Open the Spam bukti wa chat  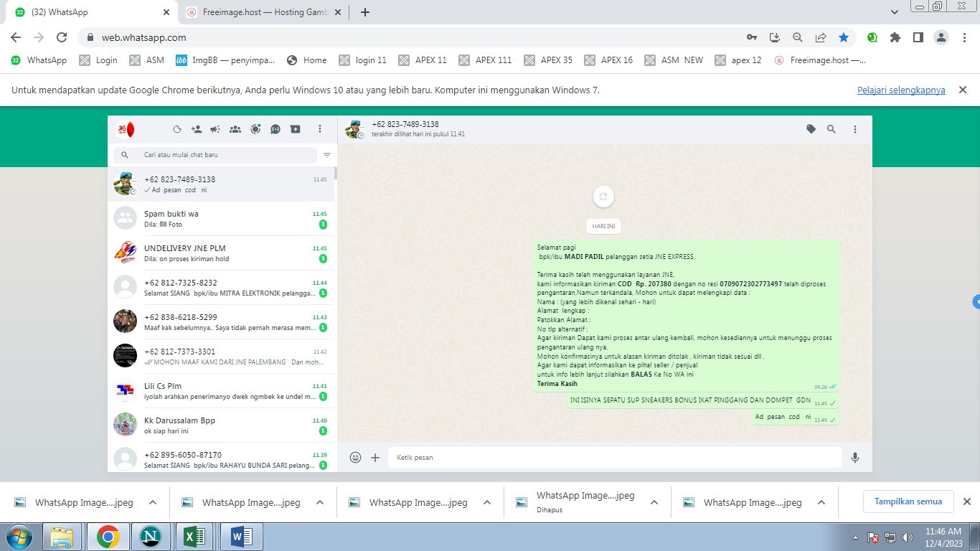pyautogui.click(x=221, y=219)
